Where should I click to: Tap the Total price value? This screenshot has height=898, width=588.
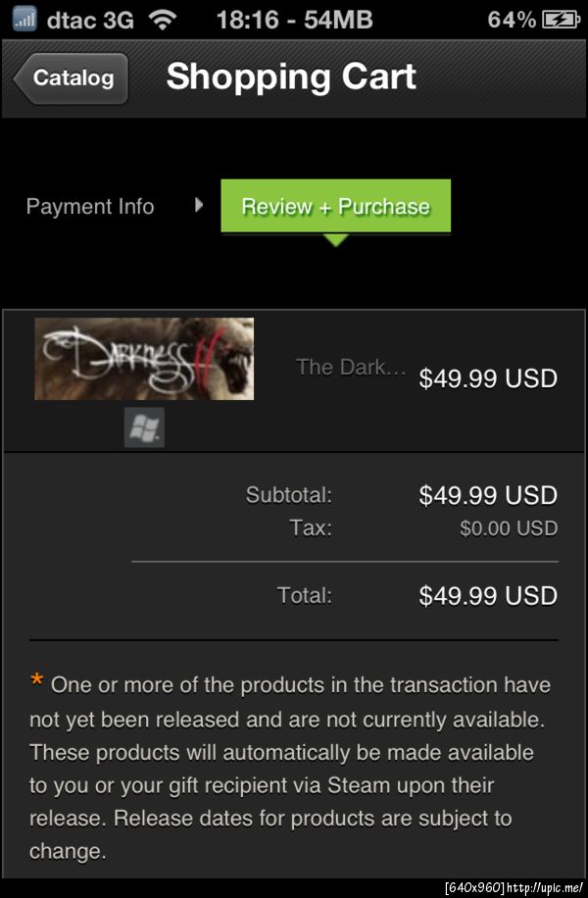pyautogui.click(x=488, y=595)
